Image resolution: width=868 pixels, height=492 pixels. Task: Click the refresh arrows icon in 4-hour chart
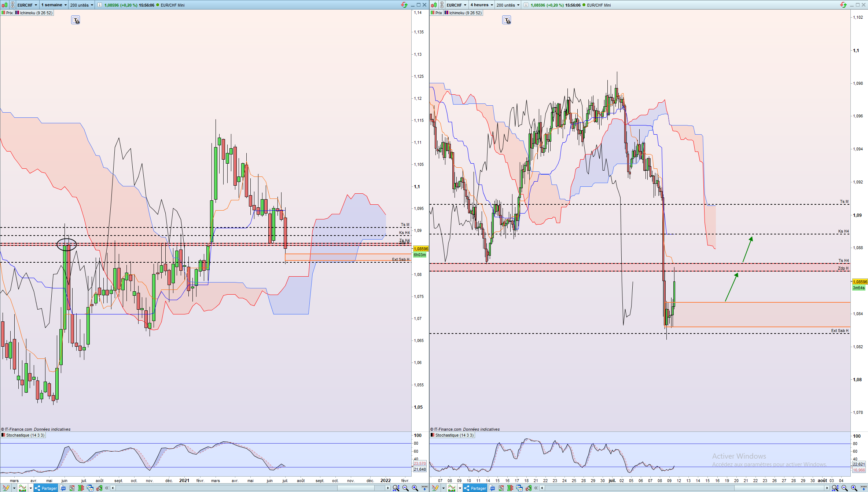click(843, 5)
